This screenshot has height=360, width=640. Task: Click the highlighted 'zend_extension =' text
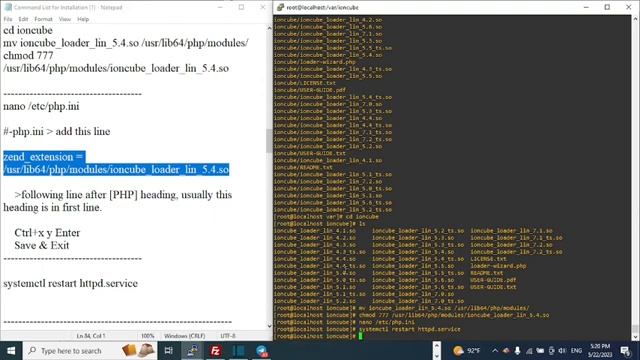[44, 157]
